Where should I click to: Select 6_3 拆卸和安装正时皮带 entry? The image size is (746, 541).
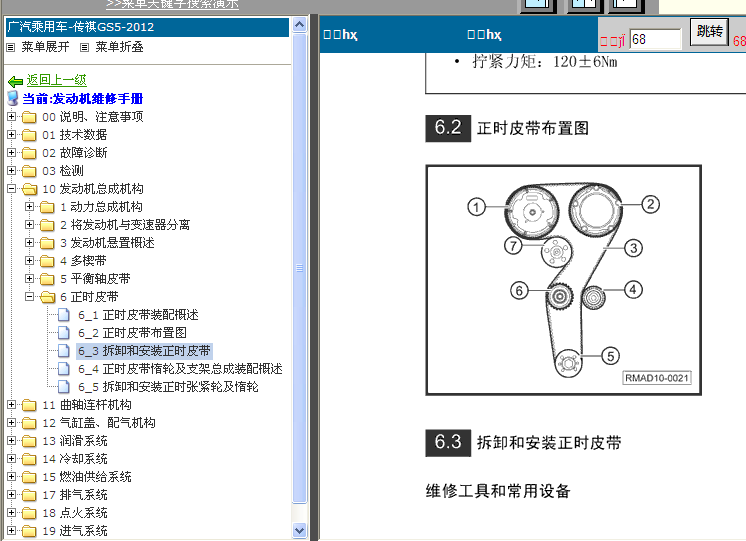coord(144,351)
